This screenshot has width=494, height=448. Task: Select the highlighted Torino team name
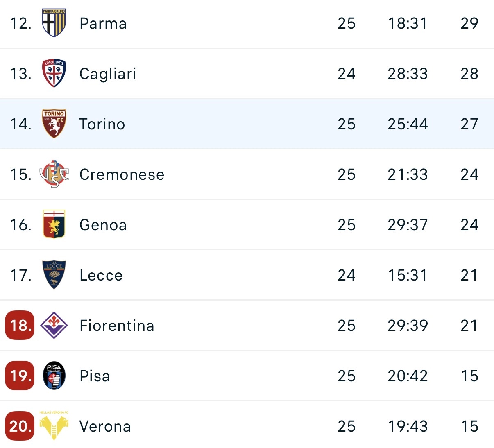[x=102, y=124]
